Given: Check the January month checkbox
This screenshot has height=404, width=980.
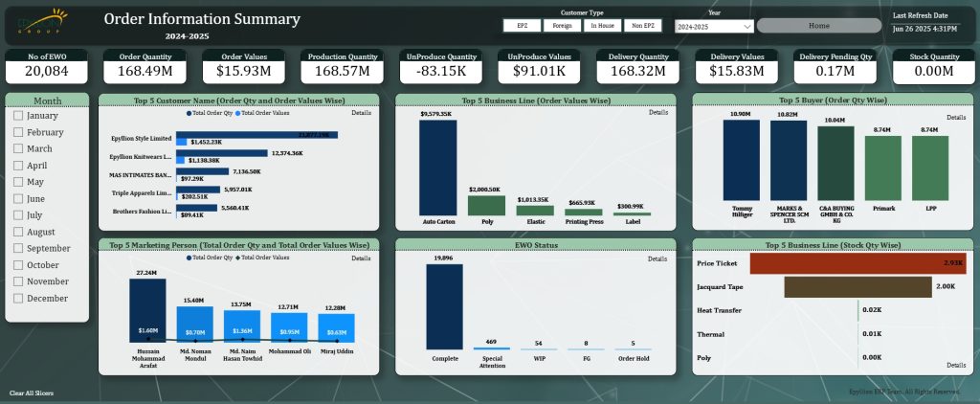Looking at the screenshot, I should coord(18,116).
